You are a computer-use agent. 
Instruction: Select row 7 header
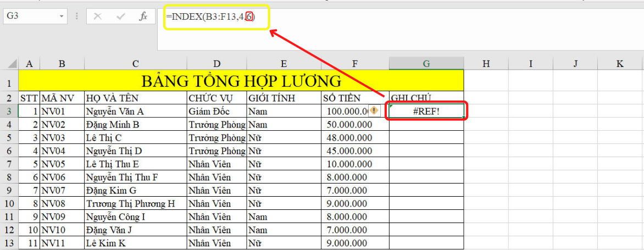pyautogui.click(x=9, y=164)
